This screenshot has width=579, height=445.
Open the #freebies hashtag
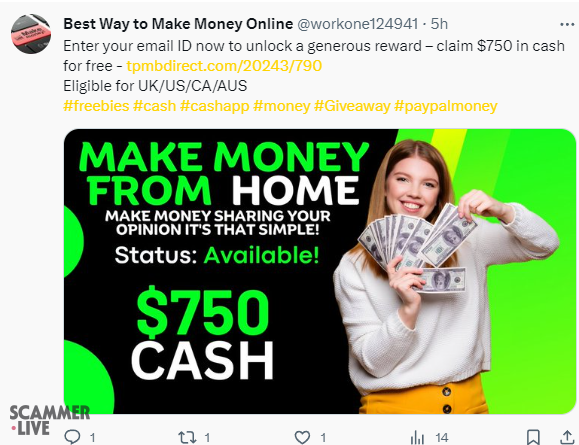point(96,106)
